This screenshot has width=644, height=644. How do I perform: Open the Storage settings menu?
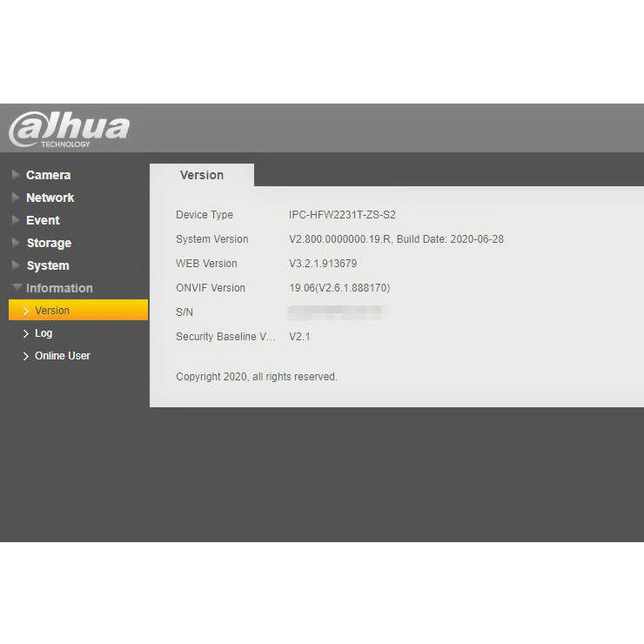pos(49,243)
